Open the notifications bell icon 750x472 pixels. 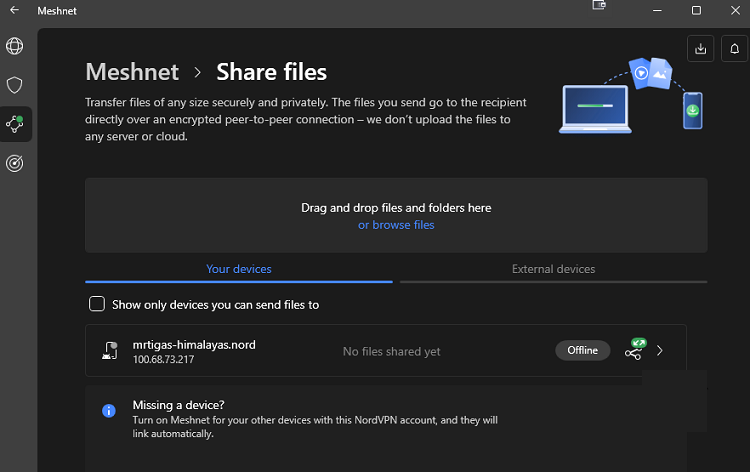(734, 48)
